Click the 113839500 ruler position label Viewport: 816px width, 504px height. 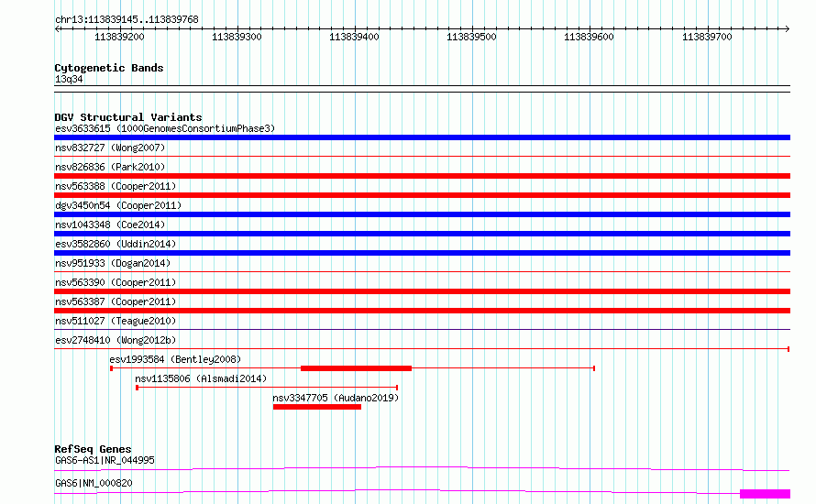pyautogui.click(x=471, y=37)
